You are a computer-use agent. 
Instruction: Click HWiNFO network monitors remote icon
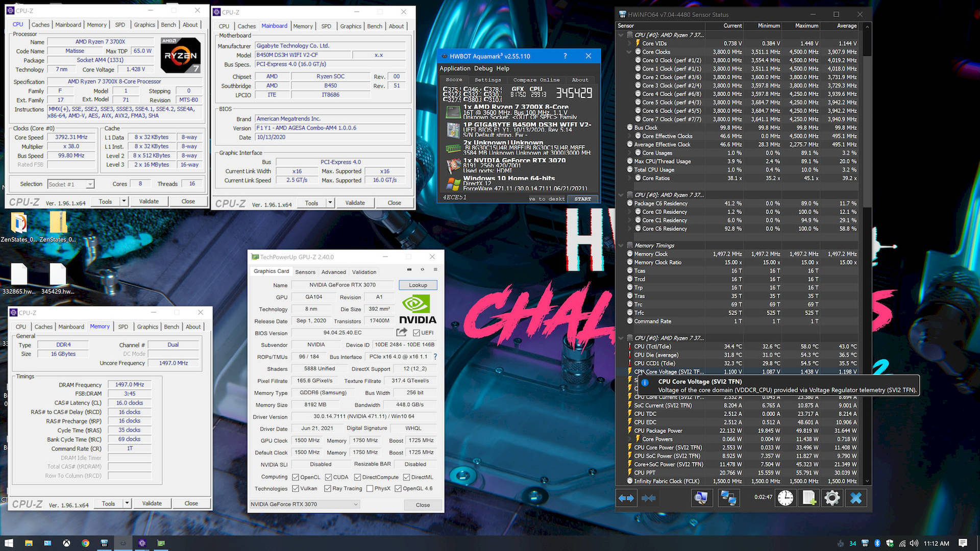click(x=728, y=498)
